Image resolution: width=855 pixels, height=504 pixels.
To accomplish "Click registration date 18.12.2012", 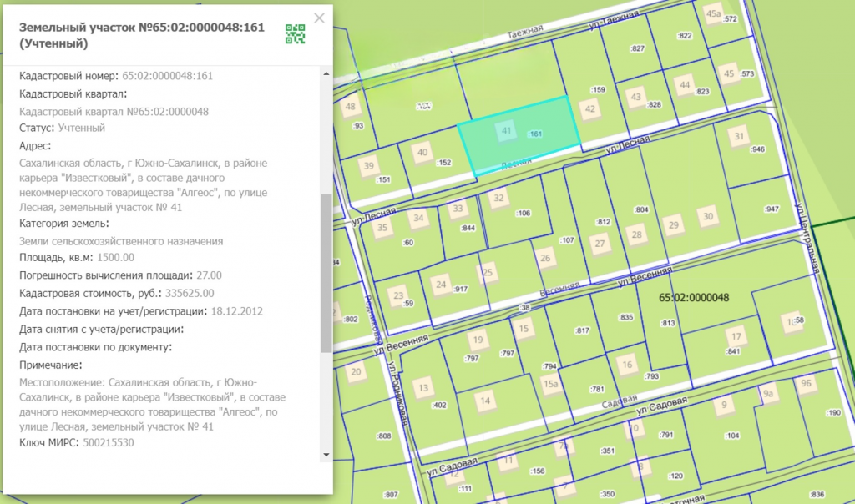I will (236, 311).
